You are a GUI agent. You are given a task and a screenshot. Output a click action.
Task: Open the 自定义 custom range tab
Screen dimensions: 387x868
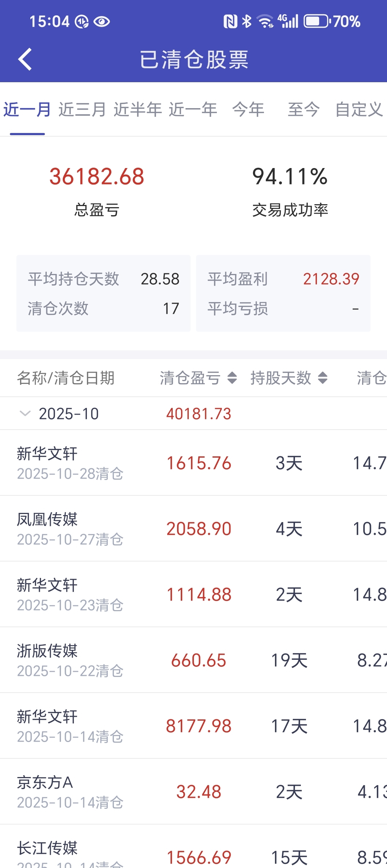359,110
